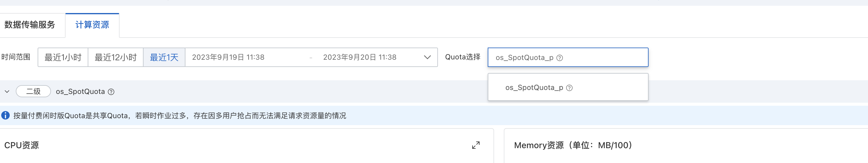Screen dimensions: 868x163
Task: Click the start date 2023年9月19日 11:38
Action: coord(228,57)
